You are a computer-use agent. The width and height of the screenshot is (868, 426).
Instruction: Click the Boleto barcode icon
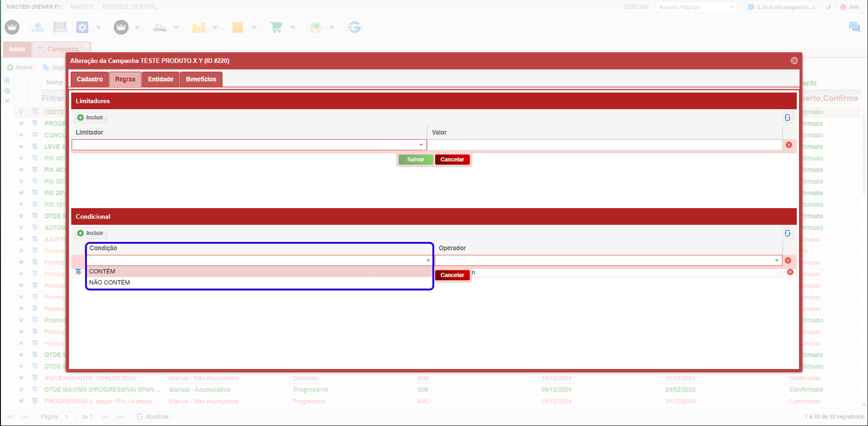tap(60, 28)
